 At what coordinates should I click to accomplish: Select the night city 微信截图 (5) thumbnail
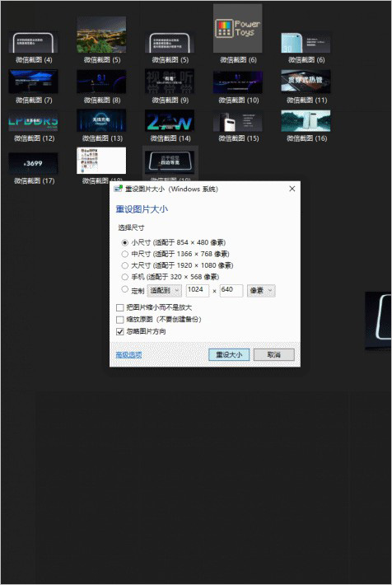tap(101, 35)
